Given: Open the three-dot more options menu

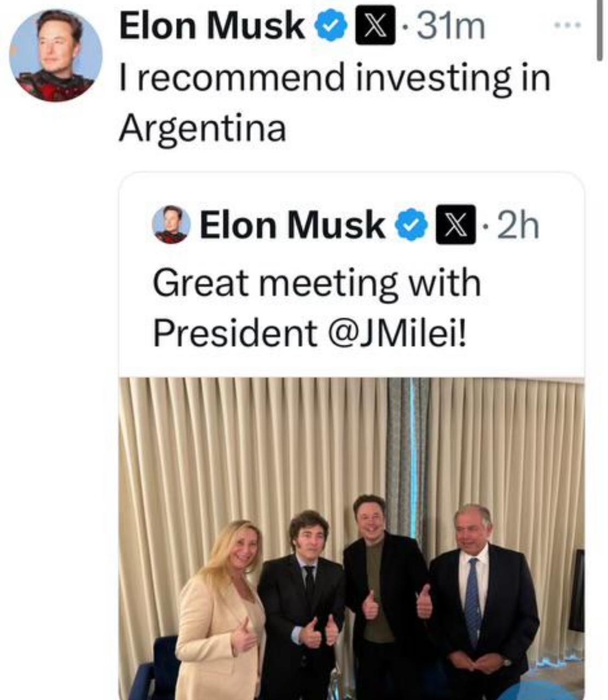Looking at the screenshot, I should click(x=567, y=25).
